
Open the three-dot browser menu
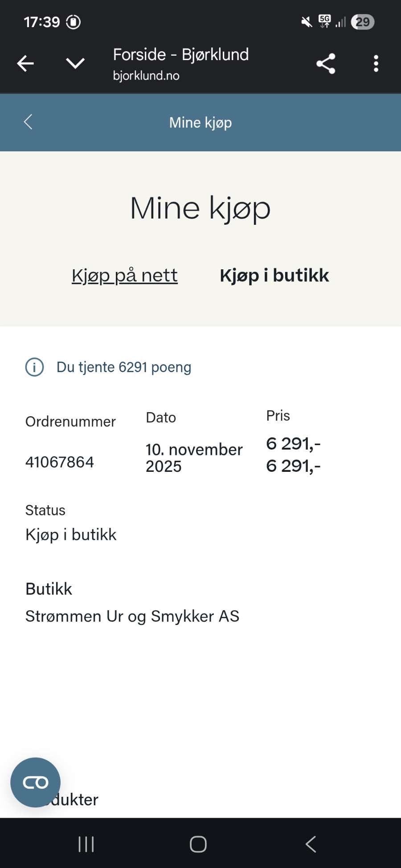pyautogui.click(x=376, y=64)
